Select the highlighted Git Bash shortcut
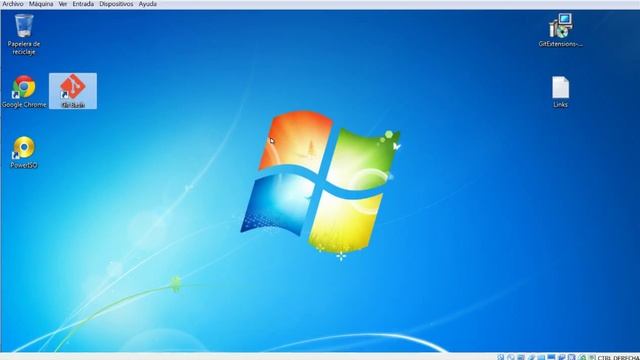Viewport: 640px width, 360px height. [x=73, y=91]
